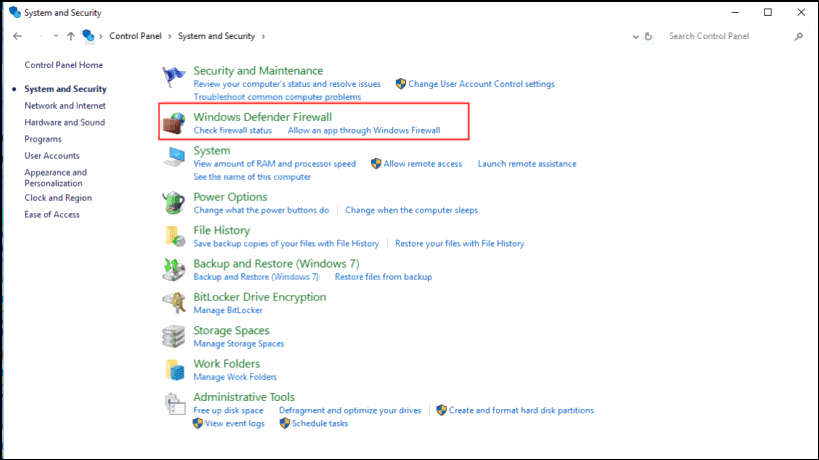Open Programs category
819x460 pixels.
[43, 139]
